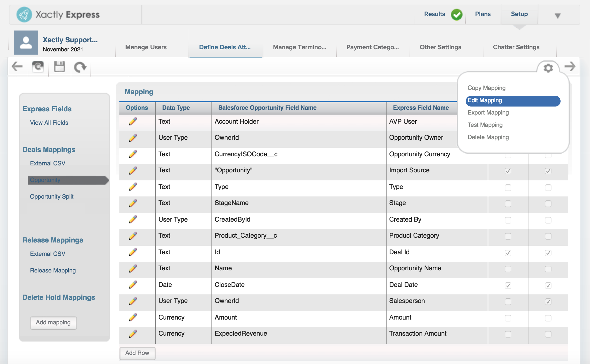This screenshot has width=590, height=364.
Task: Uncheck the second checkbox in the Salesperson row
Action: 548,302
